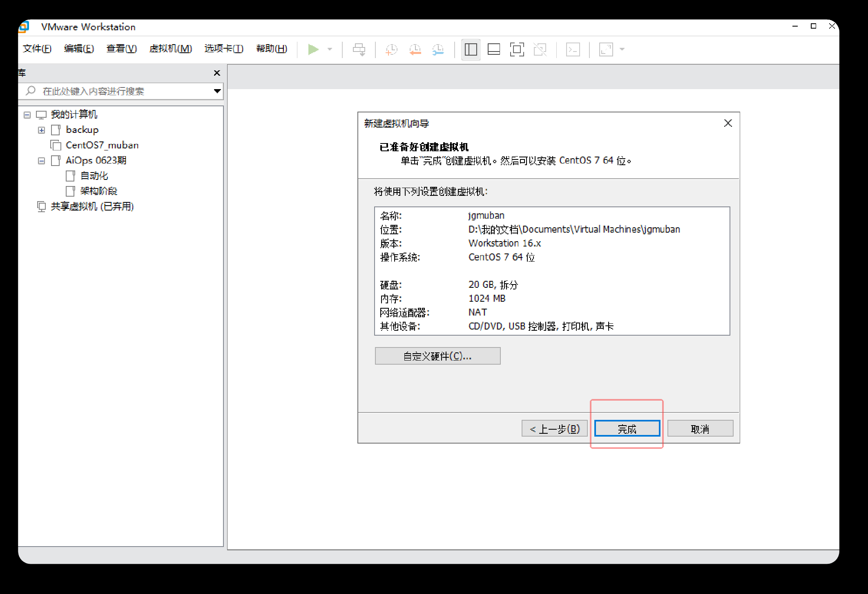
Task: Open the stretch display dropdown arrow
Action: (622, 49)
